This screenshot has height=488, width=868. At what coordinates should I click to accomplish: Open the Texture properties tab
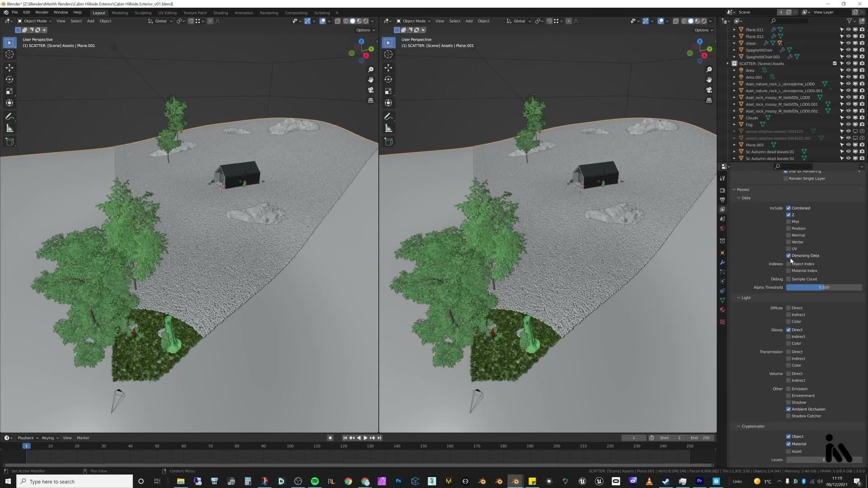click(722, 322)
